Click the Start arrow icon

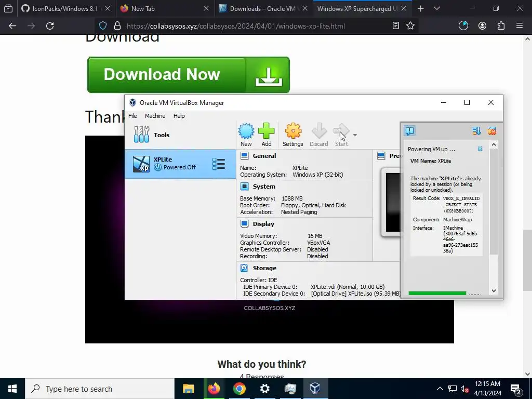pyautogui.click(x=341, y=135)
